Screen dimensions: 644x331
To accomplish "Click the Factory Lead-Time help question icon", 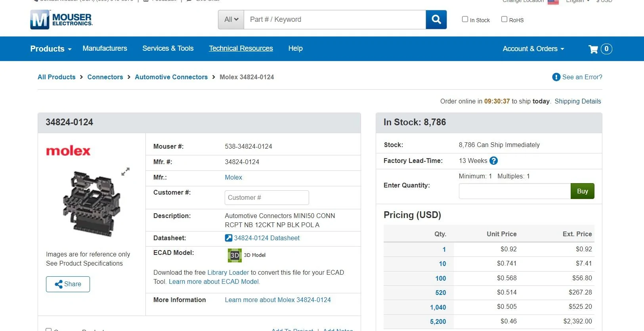I will click(493, 161).
